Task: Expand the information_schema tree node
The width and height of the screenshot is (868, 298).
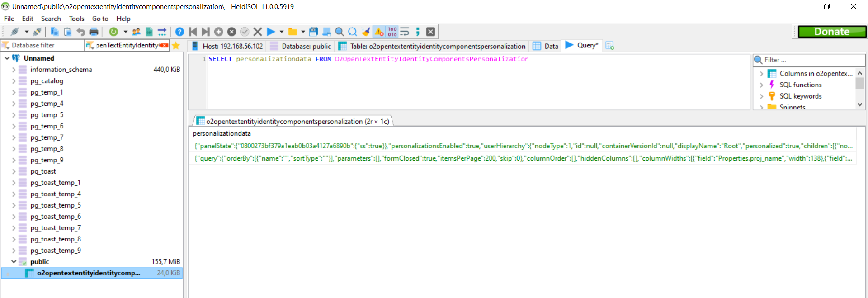Action: [14, 70]
